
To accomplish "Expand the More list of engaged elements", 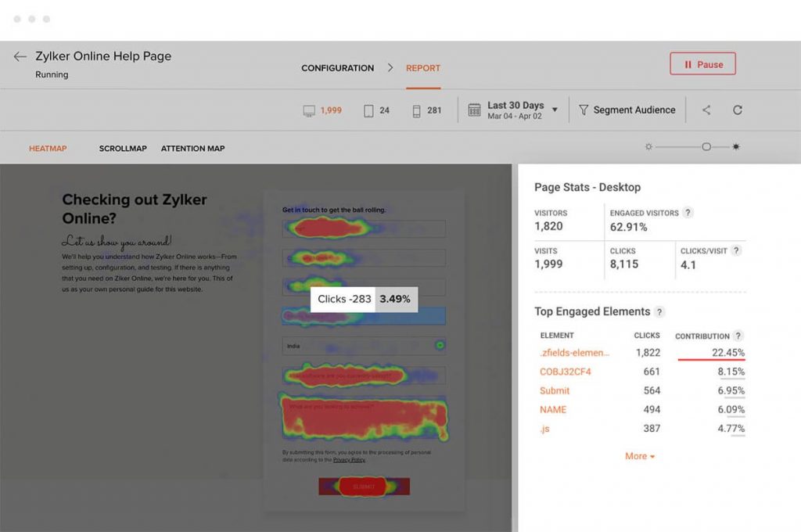I will [638, 456].
